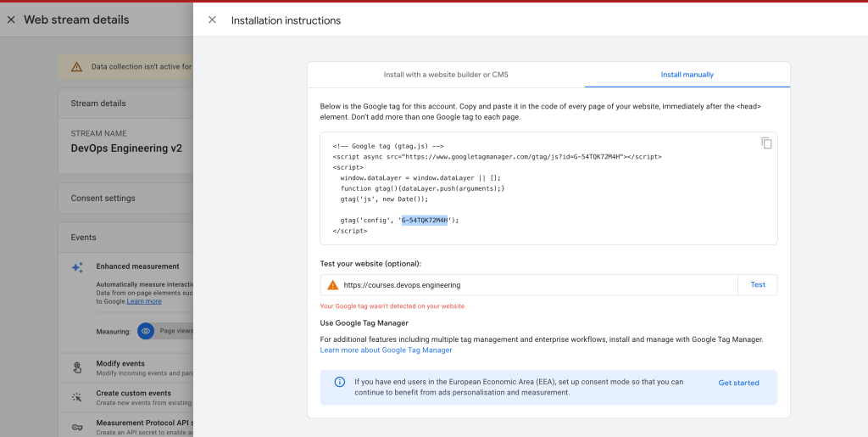The height and width of the screenshot is (437, 868).
Task: Click the data collection warning triangle icon
Action: point(76,67)
